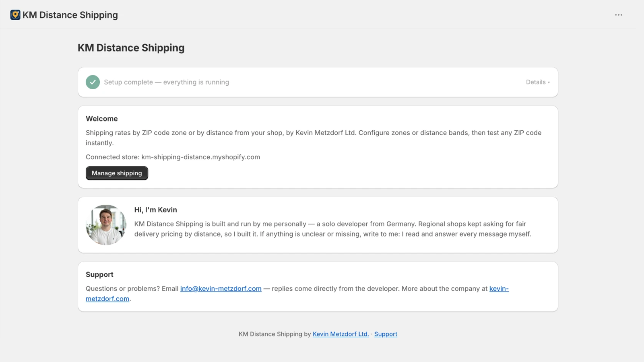Click the Welcome card heading
This screenshot has width=644, height=362.
[x=102, y=119]
